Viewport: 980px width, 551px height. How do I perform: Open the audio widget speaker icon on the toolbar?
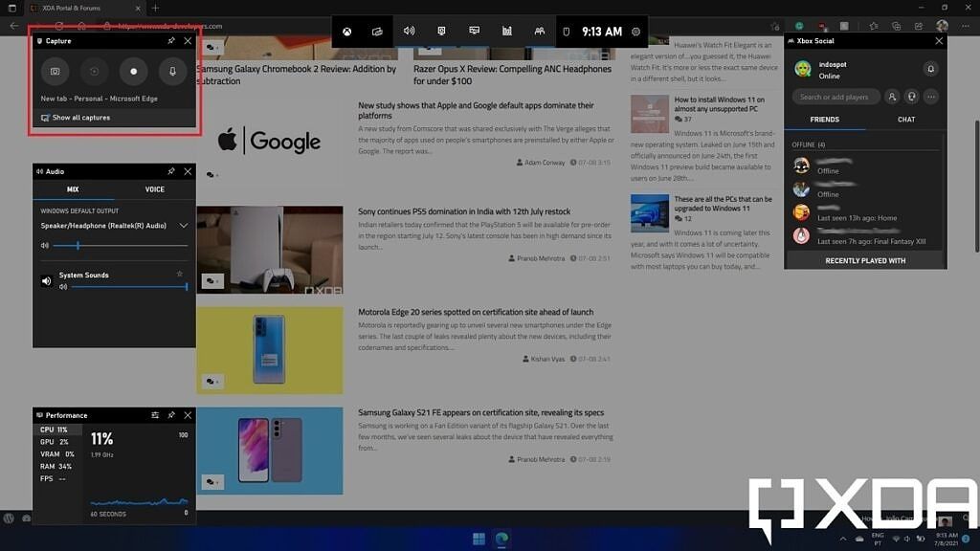(x=410, y=32)
